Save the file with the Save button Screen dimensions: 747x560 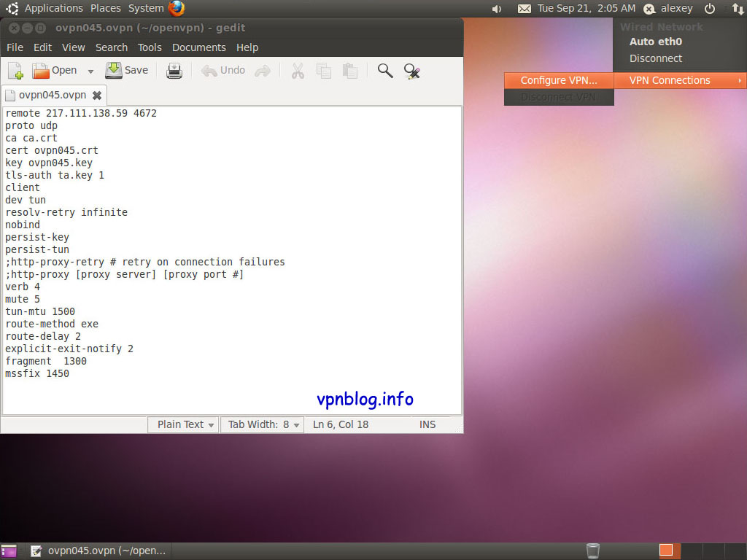click(127, 71)
